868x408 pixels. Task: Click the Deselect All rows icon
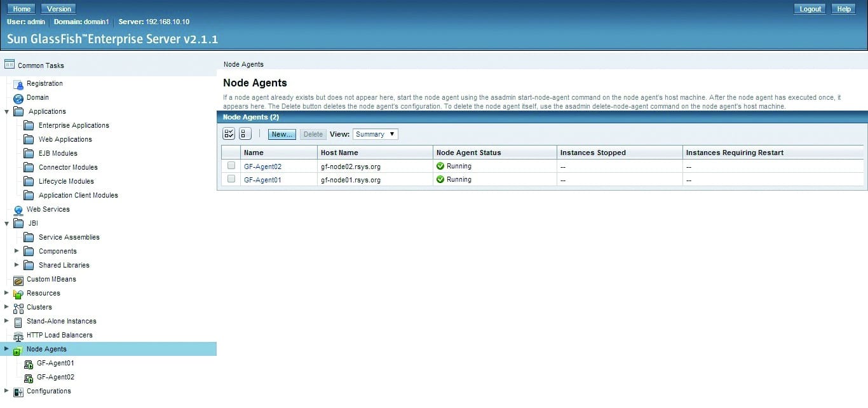tap(245, 133)
